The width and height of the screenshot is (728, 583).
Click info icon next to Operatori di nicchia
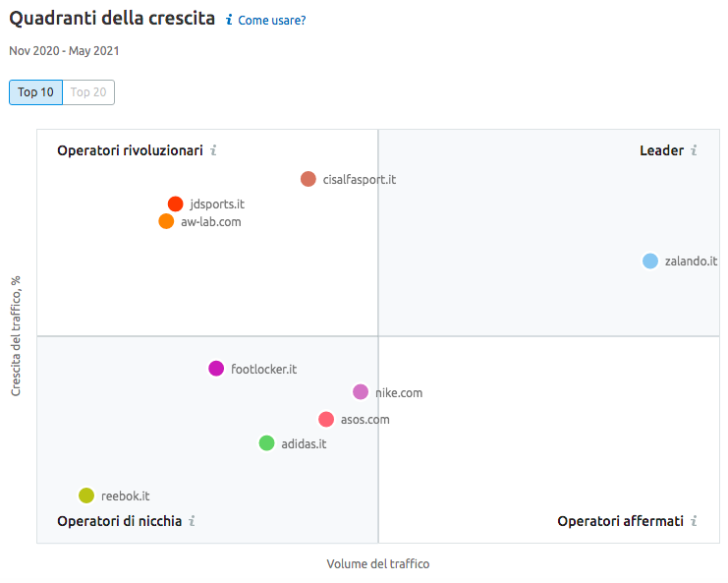click(x=192, y=521)
